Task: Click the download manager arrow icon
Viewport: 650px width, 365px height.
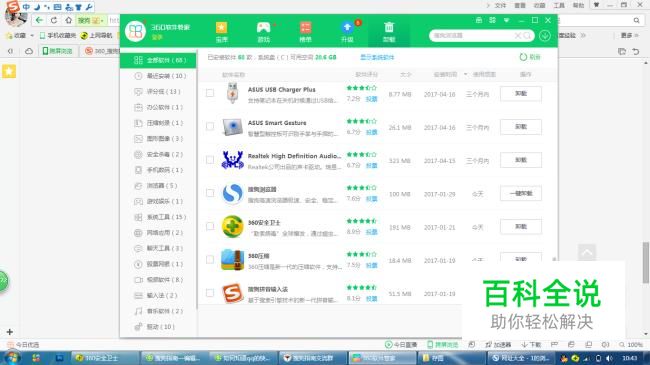Action: coord(545,36)
